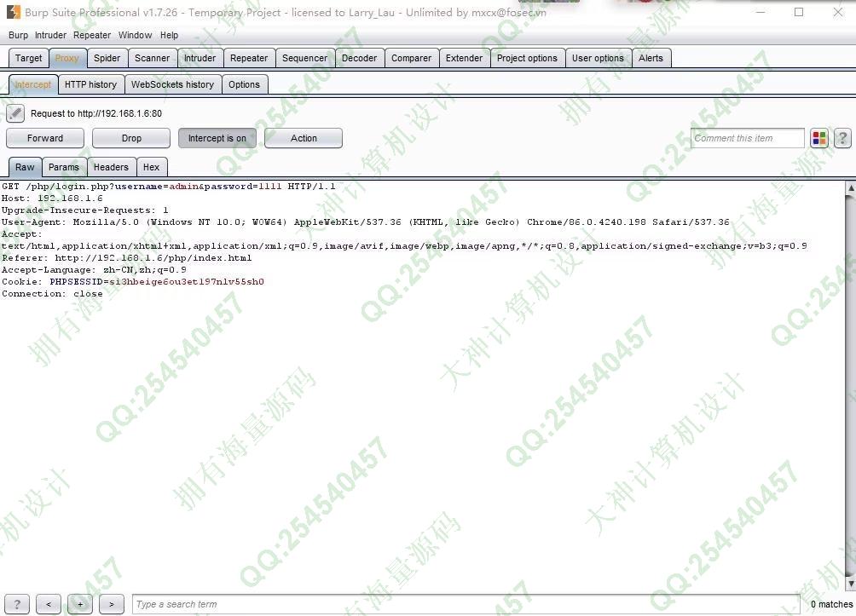Viewport: 856px width, 616px height.
Task: Open the Action dropdown button
Action: [x=304, y=138]
